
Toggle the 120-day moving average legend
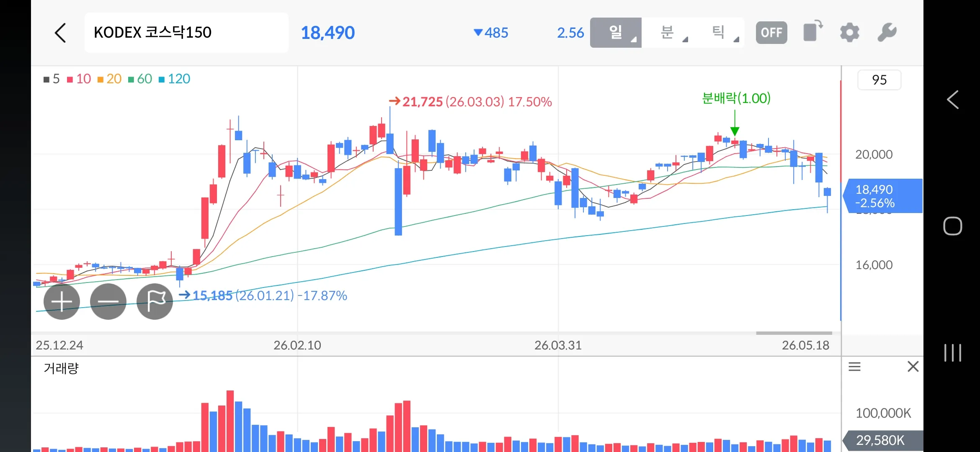click(x=174, y=79)
